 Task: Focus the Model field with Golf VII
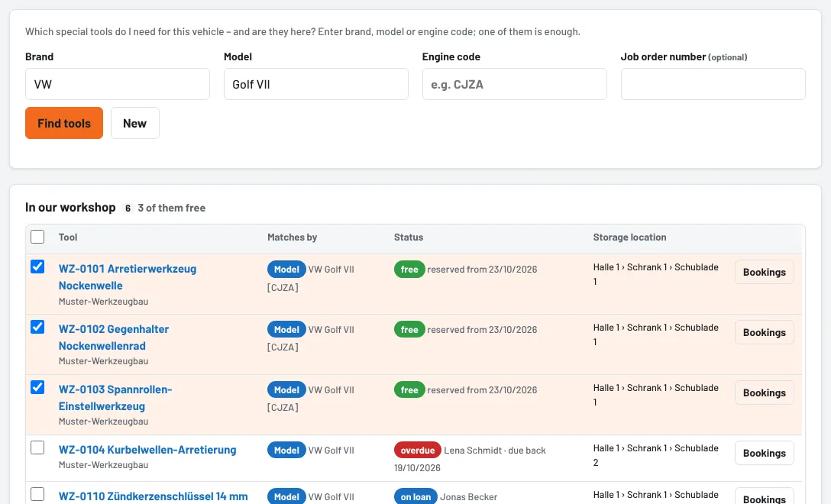coord(316,84)
